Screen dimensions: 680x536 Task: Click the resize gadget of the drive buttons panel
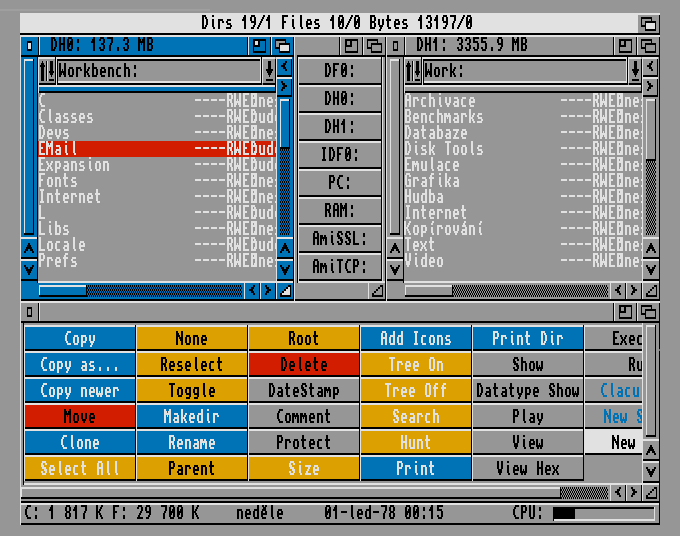[x=376, y=290]
